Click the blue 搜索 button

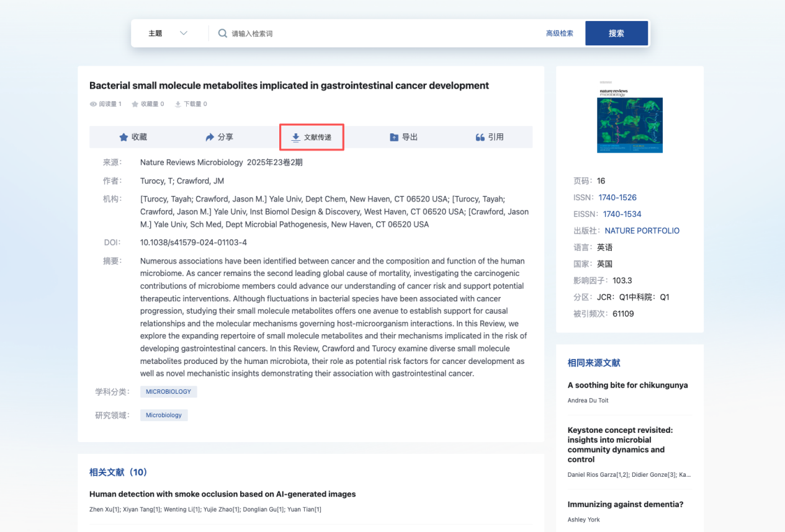coord(616,33)
